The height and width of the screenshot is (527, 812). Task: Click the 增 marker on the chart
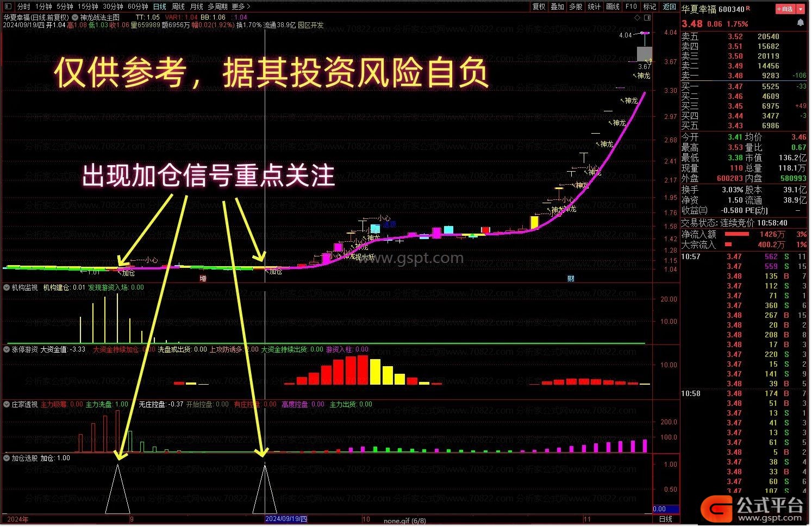(203, 278)
